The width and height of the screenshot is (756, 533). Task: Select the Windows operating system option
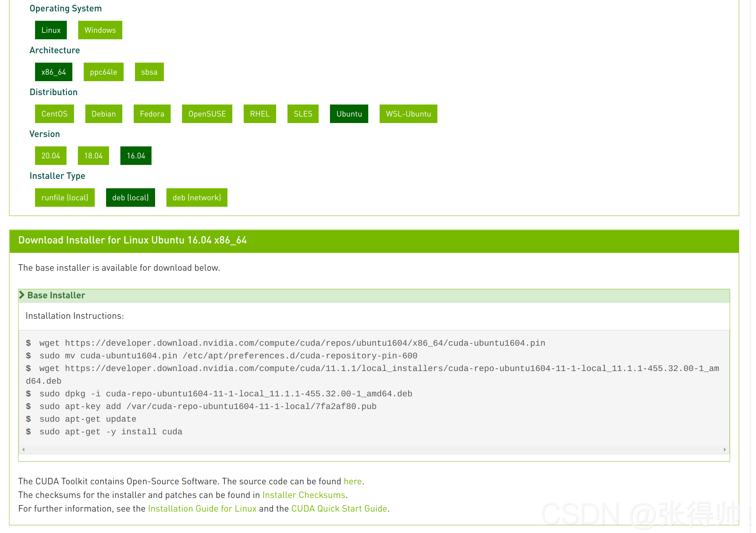(x=100, y=30)
